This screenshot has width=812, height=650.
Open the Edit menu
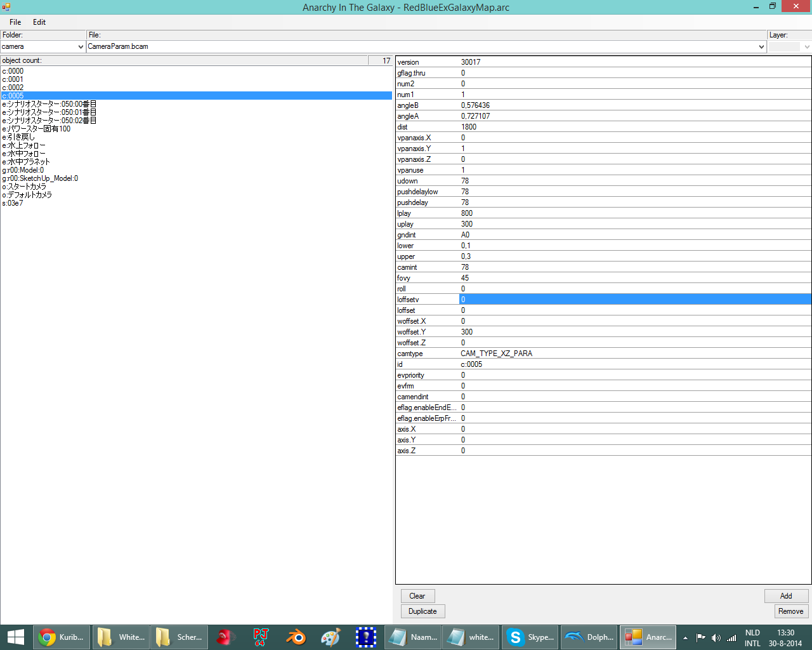coord(39,22)
